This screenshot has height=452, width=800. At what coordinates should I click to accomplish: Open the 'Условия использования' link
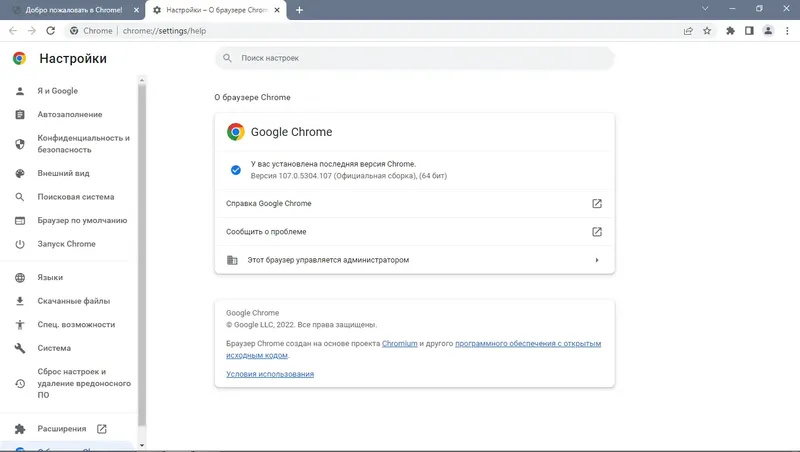click(270, 374)
